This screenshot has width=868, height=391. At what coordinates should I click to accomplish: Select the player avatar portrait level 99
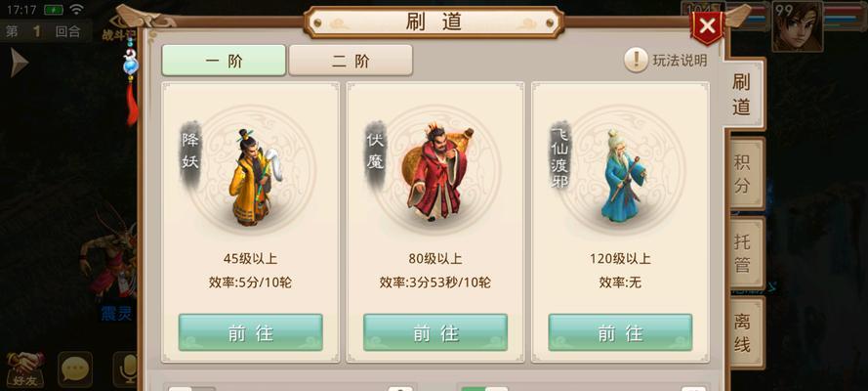[x=797, y=26]
